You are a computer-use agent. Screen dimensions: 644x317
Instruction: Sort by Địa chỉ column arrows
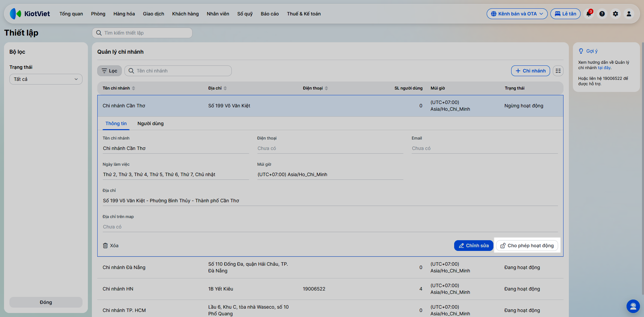225,88
